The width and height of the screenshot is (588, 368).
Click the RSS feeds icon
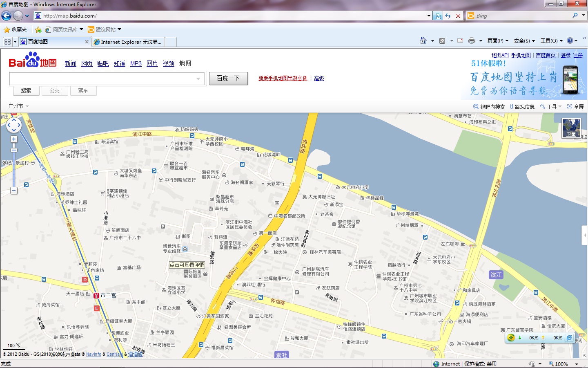tap(442, 40)
